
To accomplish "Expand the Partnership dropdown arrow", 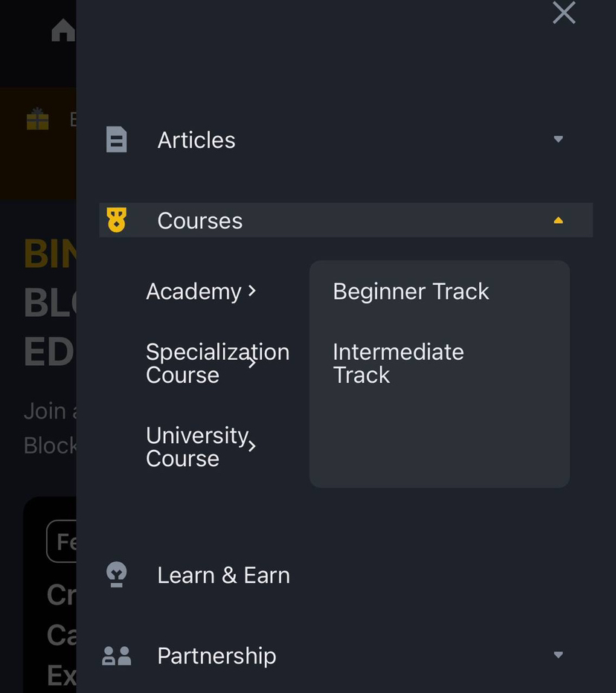I will click(558, 655).
